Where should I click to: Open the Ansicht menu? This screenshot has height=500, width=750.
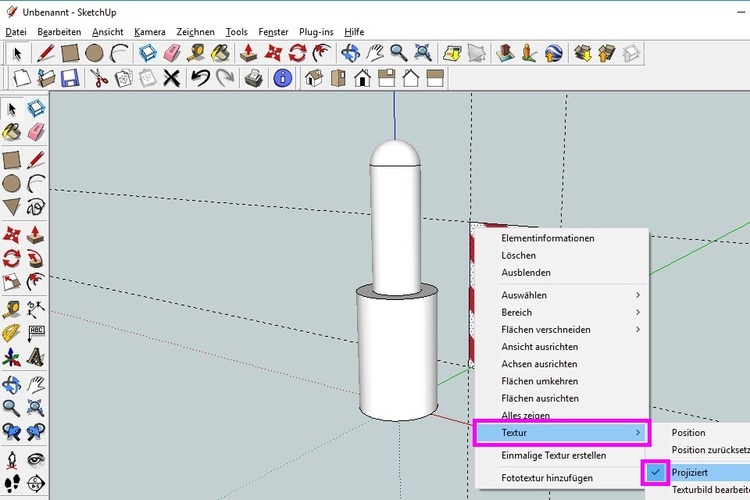tap(108, 32)
